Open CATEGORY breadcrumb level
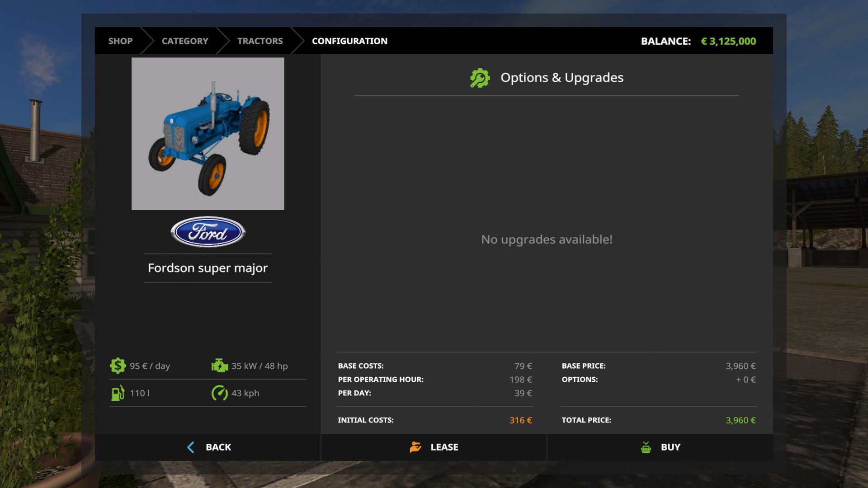 185,41
